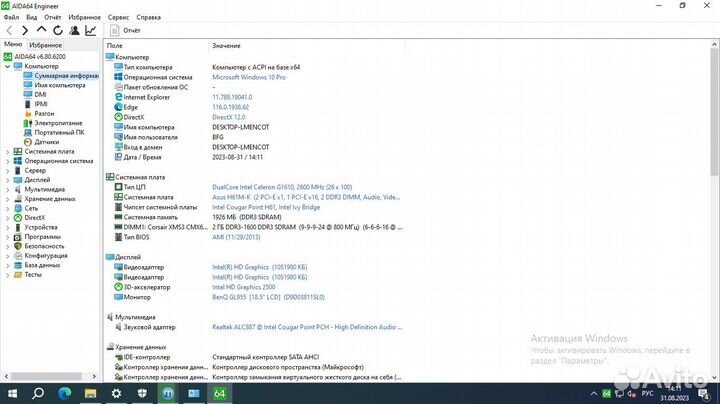Click the Тесты icon in tree
Image resolution: width=720 pixels, height=404 pixels.
coord(18,275)
